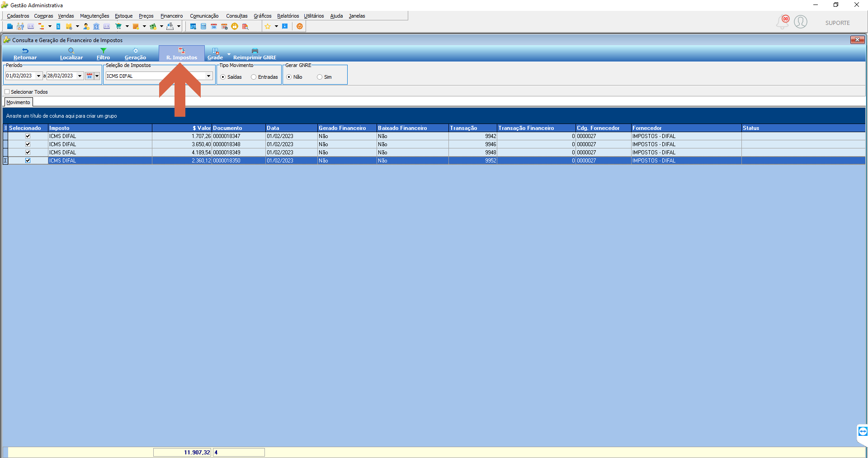Uncheck the row with value 3.650,40
This screenshot has height=458, width=868.
click(28, 144)
